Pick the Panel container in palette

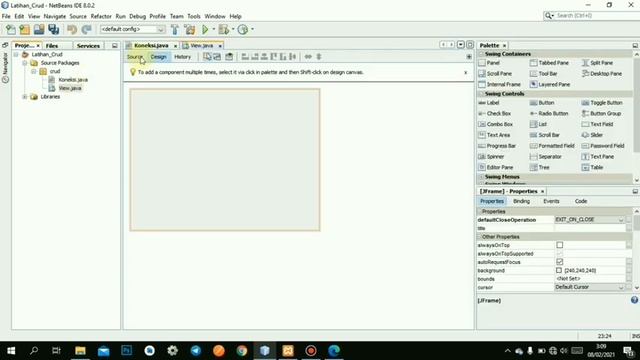[x=489, y=63]
